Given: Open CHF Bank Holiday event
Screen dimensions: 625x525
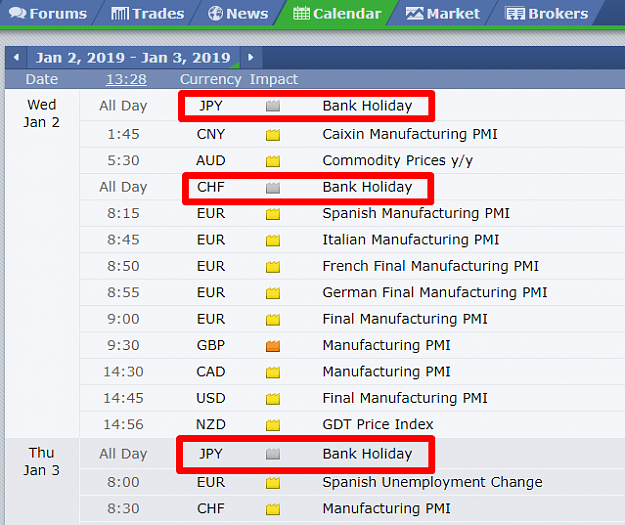Looking at the screenshot, I should (x=367, y=187).
